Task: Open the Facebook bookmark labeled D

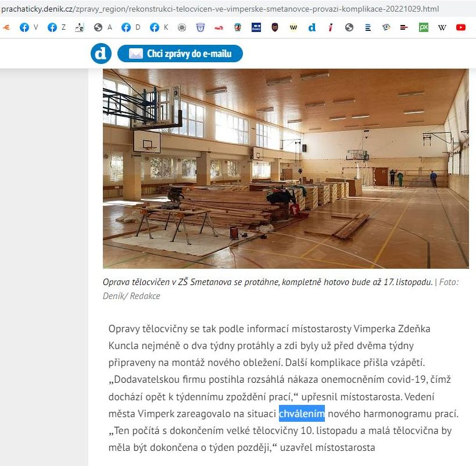Action: [131, 27]
